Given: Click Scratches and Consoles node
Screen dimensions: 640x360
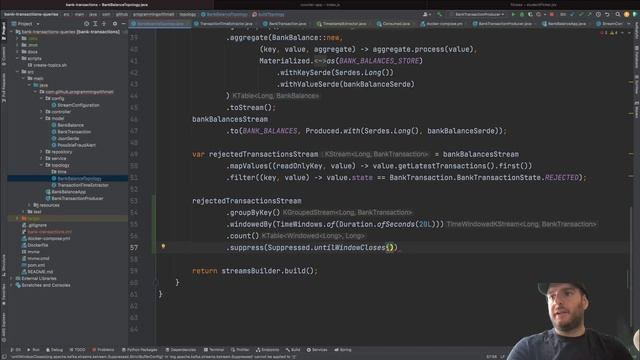Looking at the screenshot, I should pyautogui.click(x=45, y=285).
